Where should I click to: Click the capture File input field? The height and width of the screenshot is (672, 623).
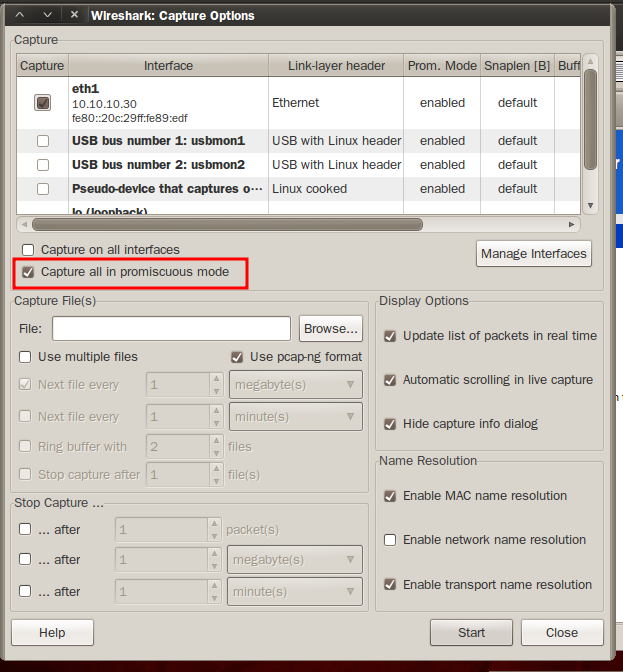tap(171, 329)
